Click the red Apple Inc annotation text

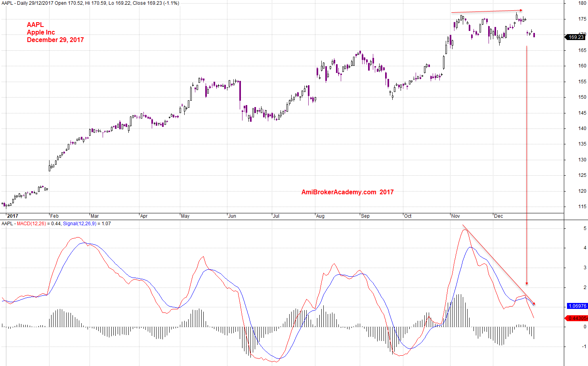point(41,33)
